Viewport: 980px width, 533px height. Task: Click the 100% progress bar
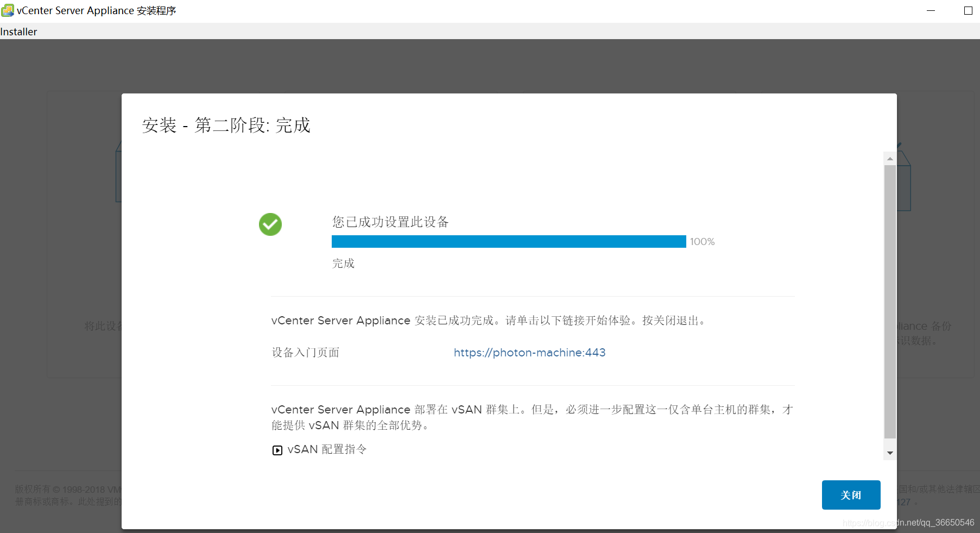pyautogui.click(x=509, y=241)
